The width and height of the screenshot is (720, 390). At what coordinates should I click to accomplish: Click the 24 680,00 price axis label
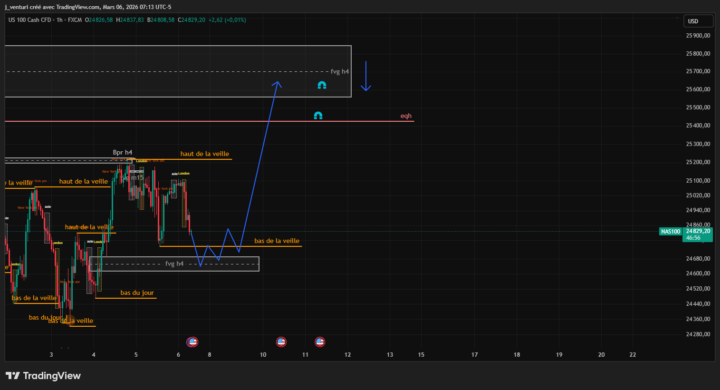(698, 259)
